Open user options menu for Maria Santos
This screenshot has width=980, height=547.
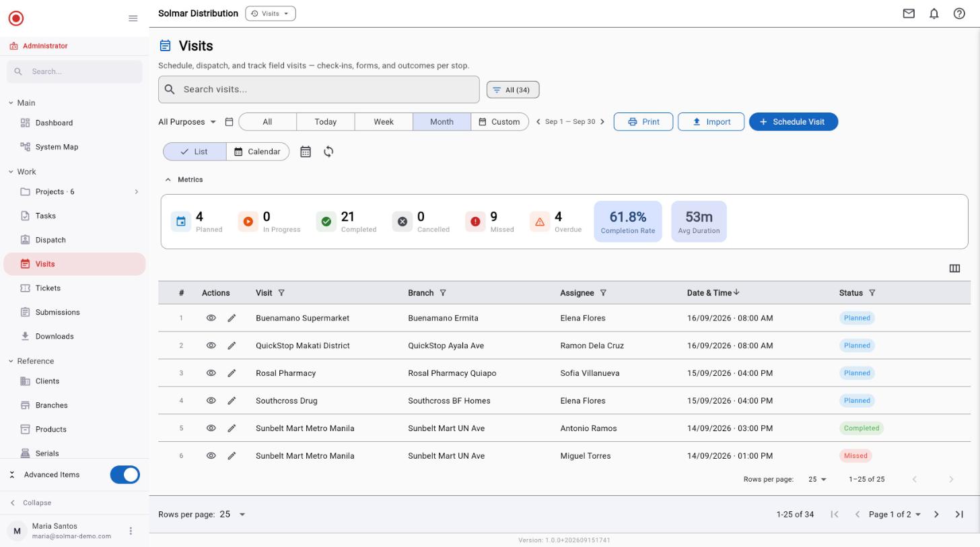131,531
